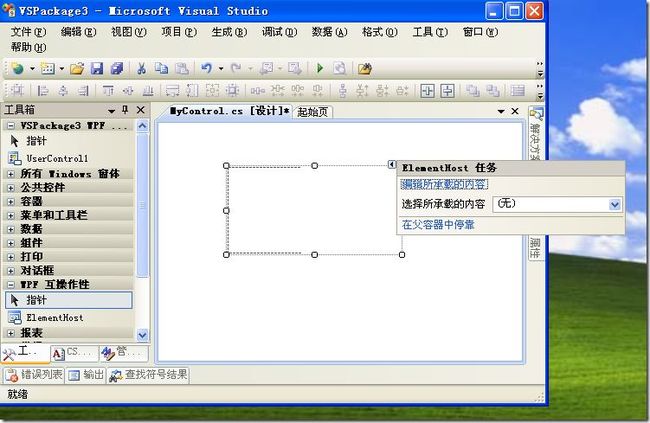The height and width of the screenshot is (423, 650).
Task: Open the 查找符号结果 panel tab
Action: point(148,375)
